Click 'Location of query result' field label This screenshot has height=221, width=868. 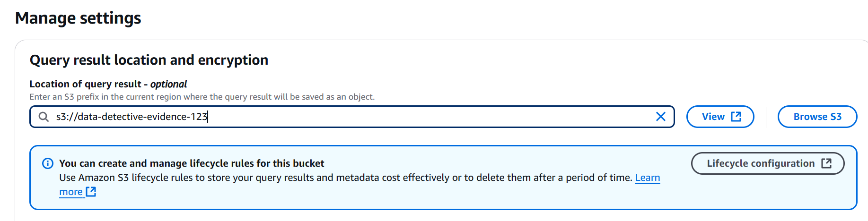pyautogui.click(x=85, y=84)
